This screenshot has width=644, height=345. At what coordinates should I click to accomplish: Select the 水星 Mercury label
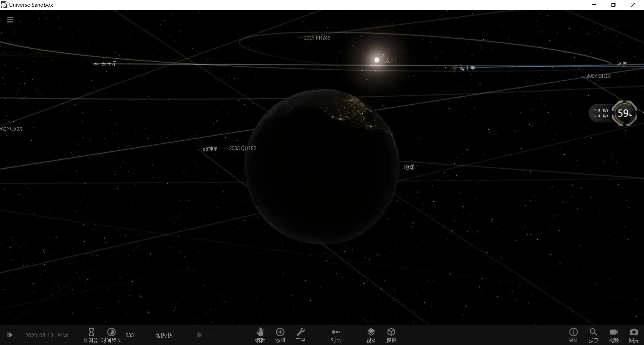[x=622, y=64]
